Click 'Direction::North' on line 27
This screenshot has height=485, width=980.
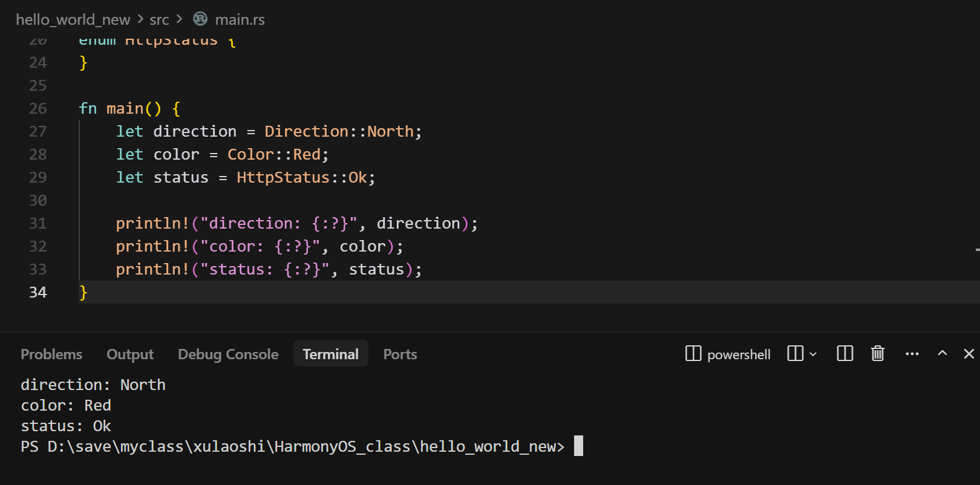339,132
